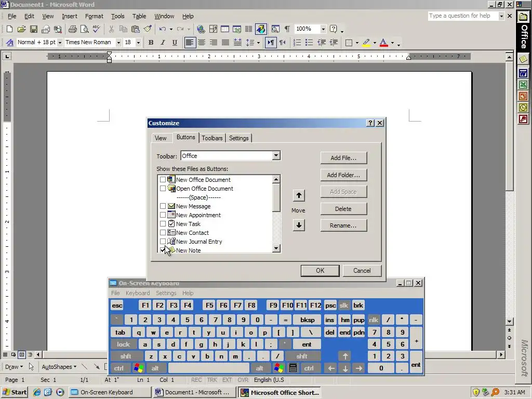The image size is (532, 399).
Task: Click the Highlight color marker icon
Action: pos(366,43)
